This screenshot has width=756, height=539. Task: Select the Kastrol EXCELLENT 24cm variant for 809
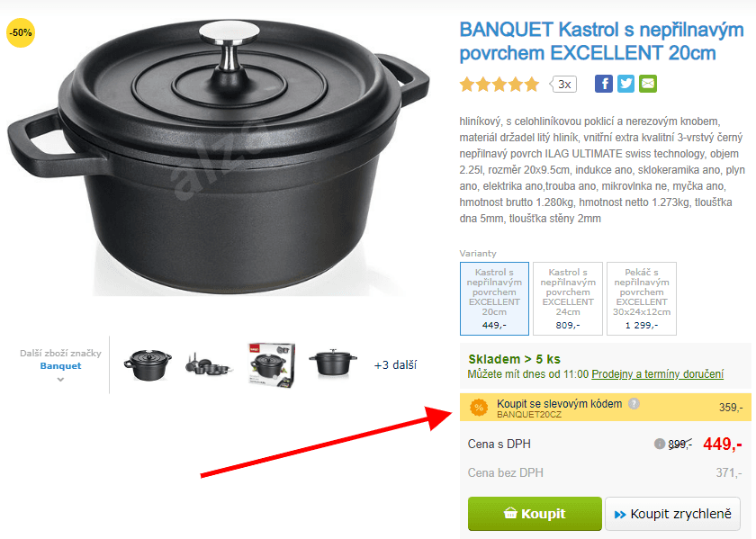point(568,299)
